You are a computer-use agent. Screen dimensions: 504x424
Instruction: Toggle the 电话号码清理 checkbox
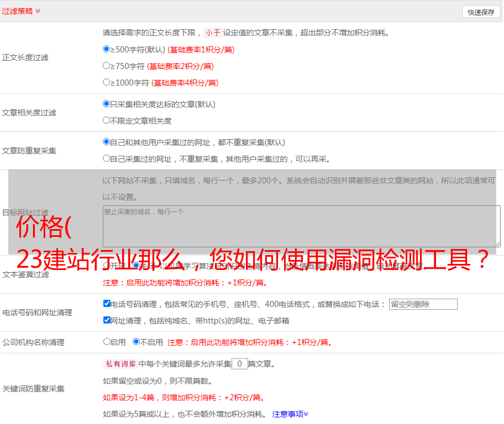(107, 304)
